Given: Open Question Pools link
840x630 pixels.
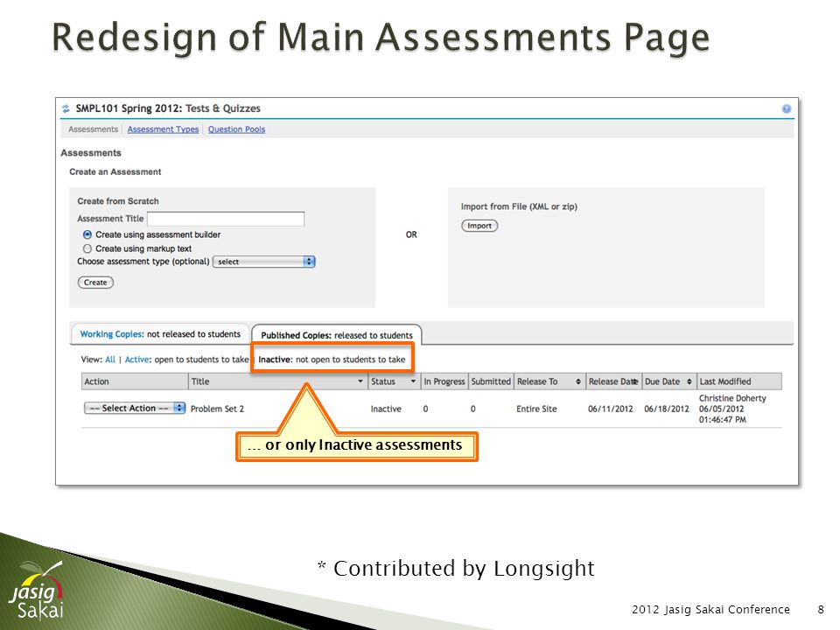Looking at the screenshot, I should click(236, 129).
